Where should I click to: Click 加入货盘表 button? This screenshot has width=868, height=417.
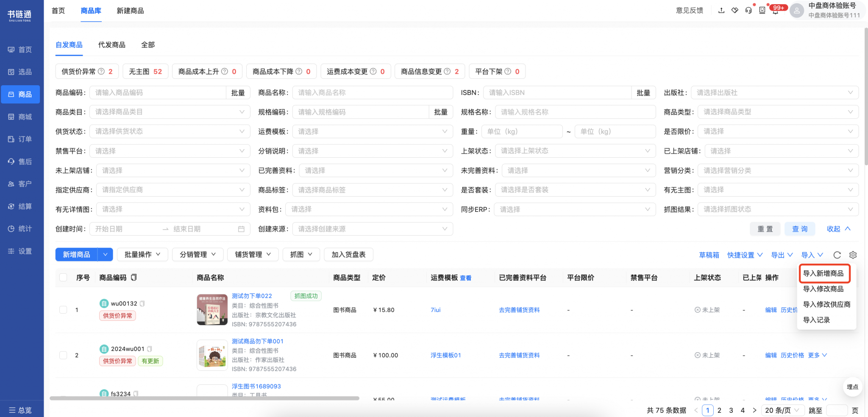coord(348,254)
